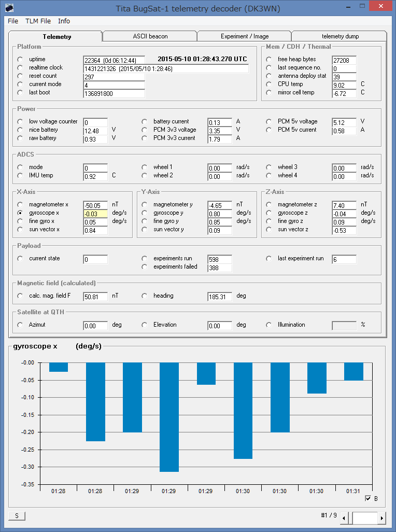Viewport: 396px width, 532px height.
Task: Click the frame scrollbar left arrow
Action: [344, 518]
